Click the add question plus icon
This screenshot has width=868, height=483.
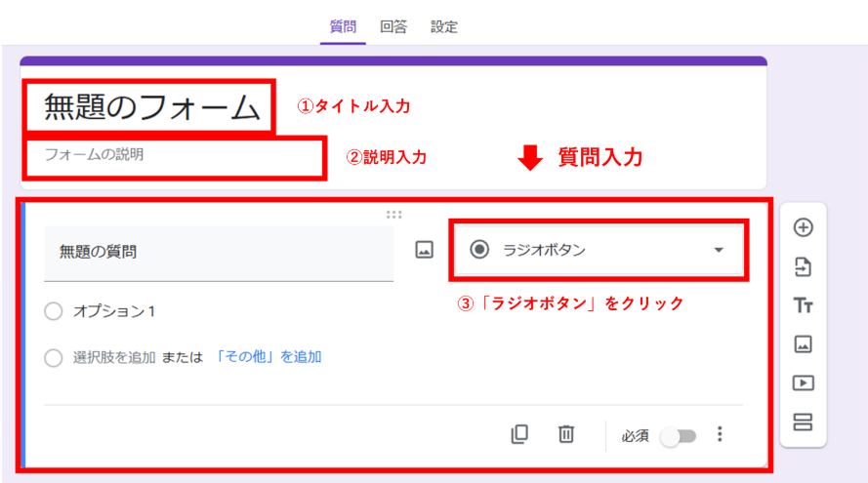[803, 227]
